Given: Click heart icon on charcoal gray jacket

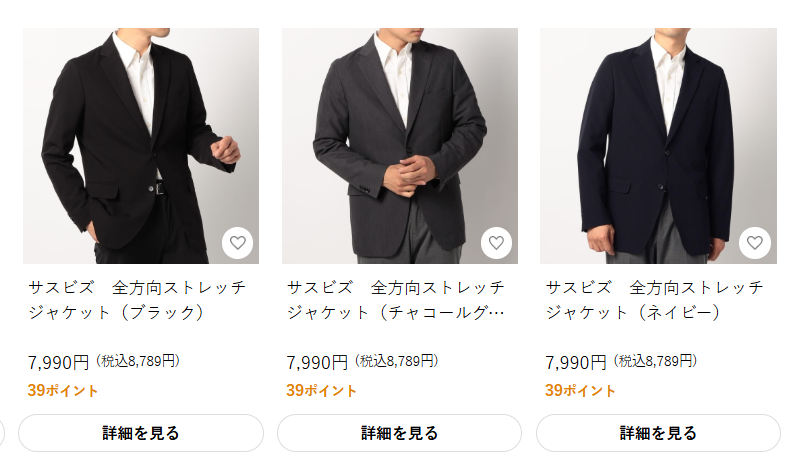Looking at the screenshot, I should pyautogui.click(x=496, y=242).
